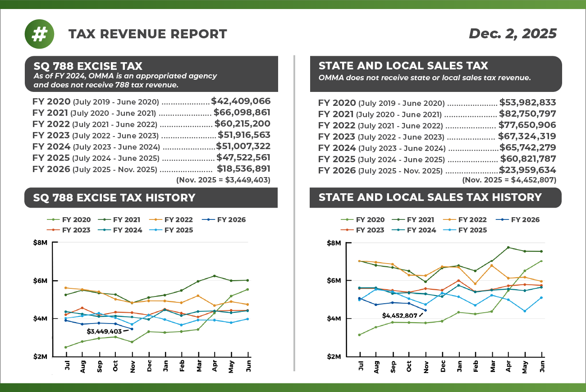Click FY 2020 legend marker in excise tax chart

53,220
